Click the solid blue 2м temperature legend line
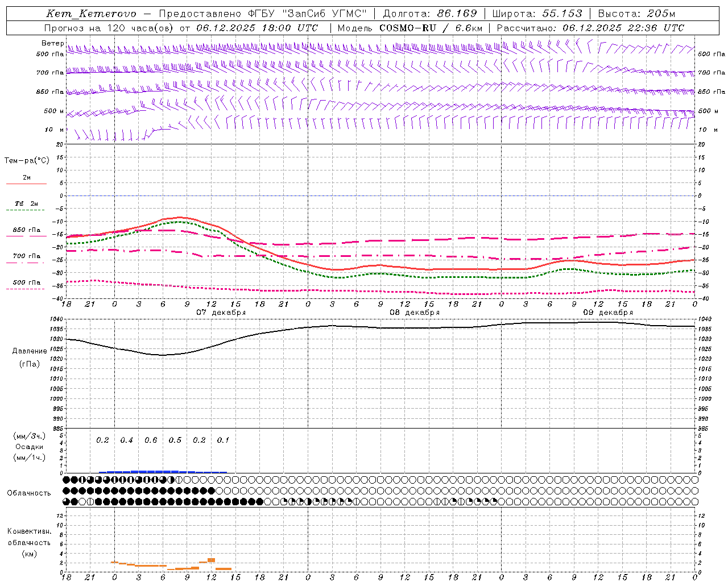 click(26, 184)
